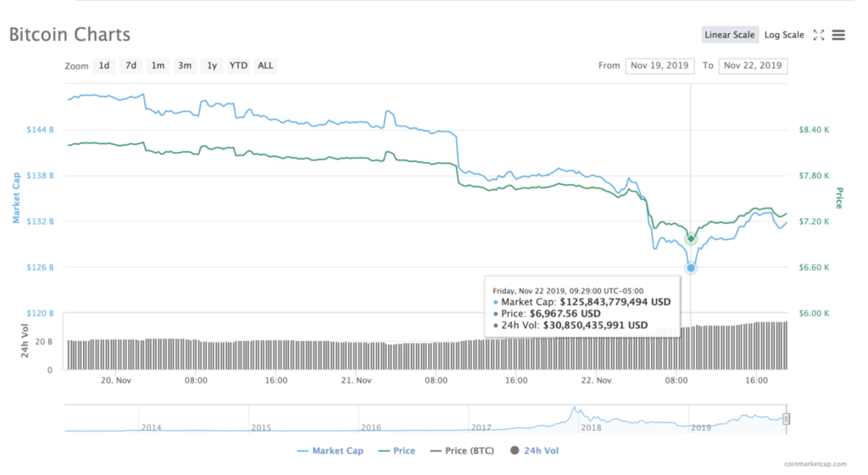Click 2017 label in navigator timeline
Screen dimensions: 868x475
[481, 427]
